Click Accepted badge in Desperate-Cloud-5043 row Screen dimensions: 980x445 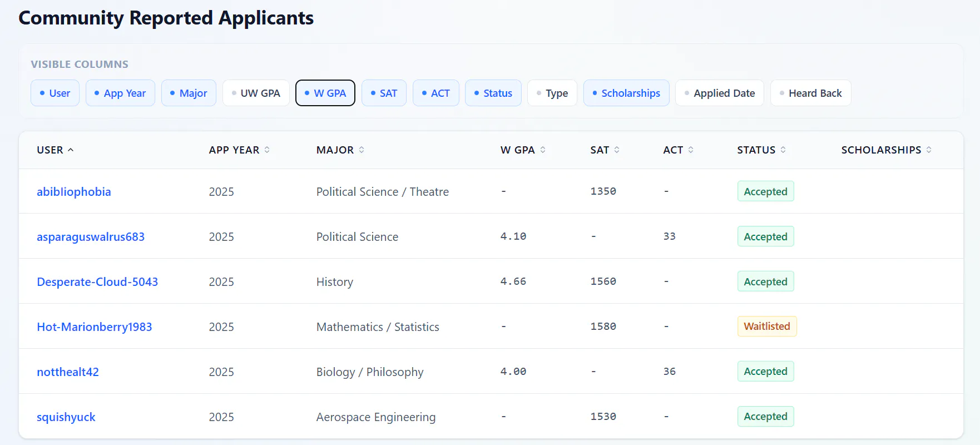tap(765, 281)
